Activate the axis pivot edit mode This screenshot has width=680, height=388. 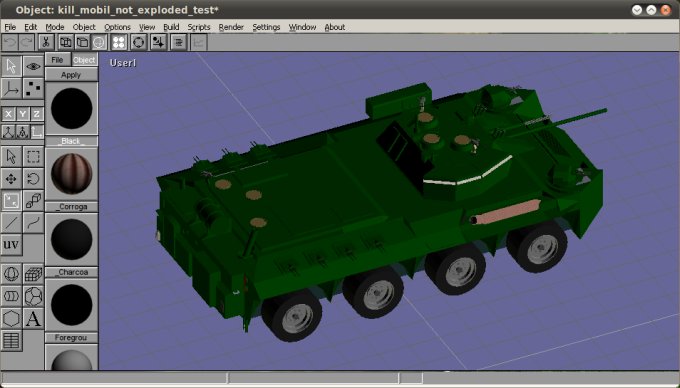(x=11, y=89)
